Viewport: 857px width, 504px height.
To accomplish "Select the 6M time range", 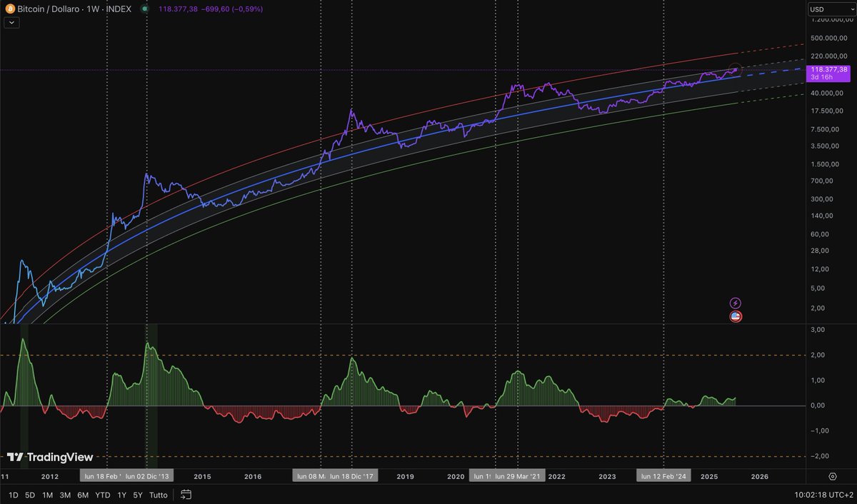I will pyautogui.click(x=83, y=495).
